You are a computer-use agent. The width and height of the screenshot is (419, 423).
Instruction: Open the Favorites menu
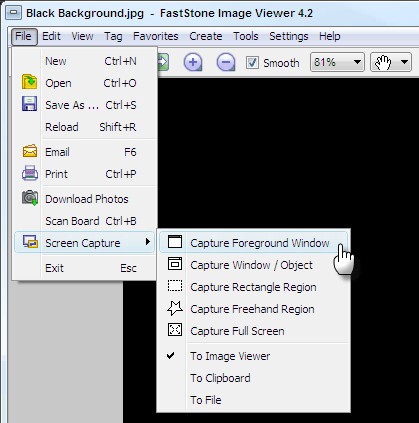(156, 36)
